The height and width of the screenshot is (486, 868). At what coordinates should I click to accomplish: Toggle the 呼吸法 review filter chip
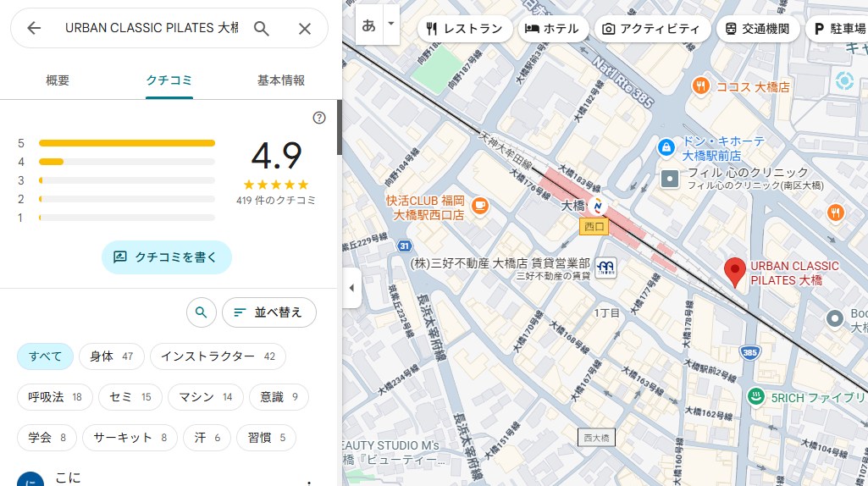pyautogui.click(x=55, y=397)
